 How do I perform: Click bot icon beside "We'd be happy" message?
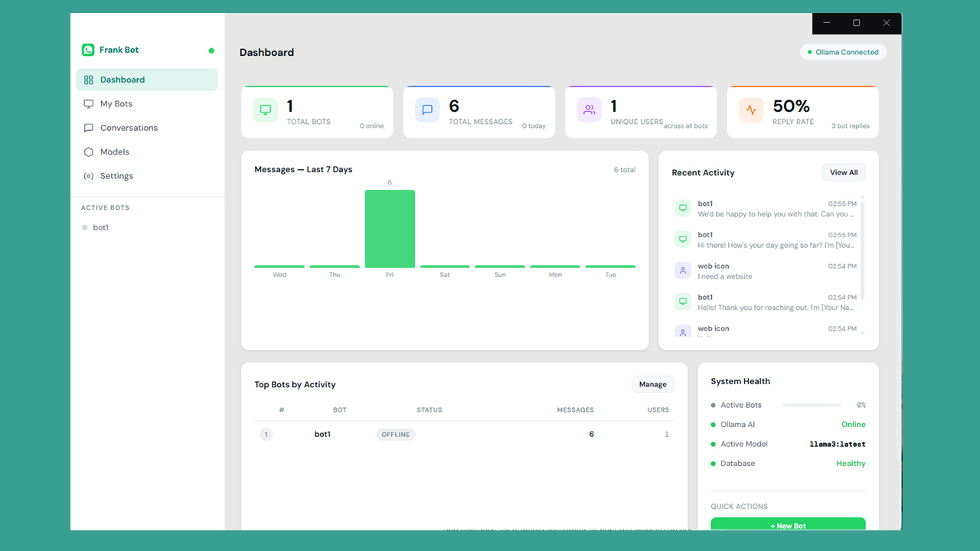[x=683, y=208]
